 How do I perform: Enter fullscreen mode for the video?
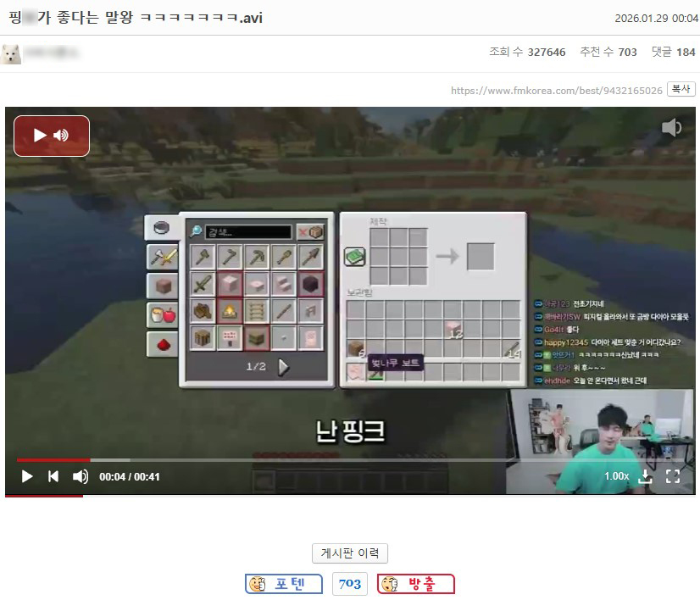[673, 476]
